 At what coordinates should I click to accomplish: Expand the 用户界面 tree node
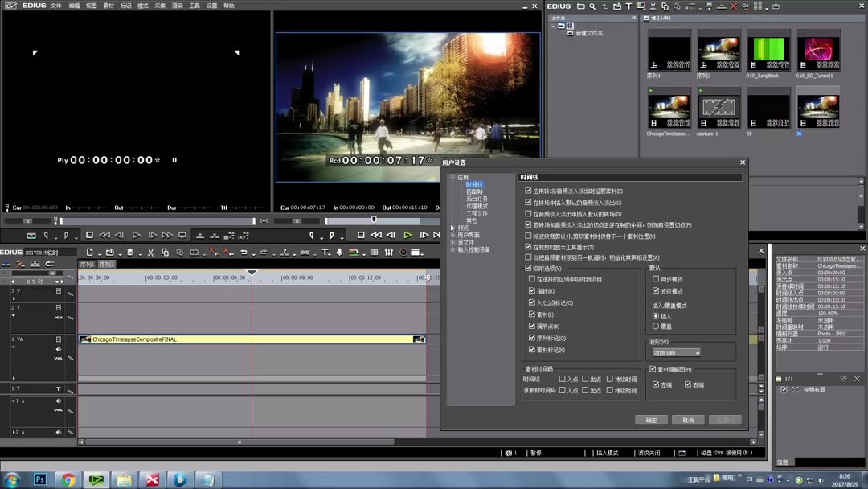[x=452, y=235]
